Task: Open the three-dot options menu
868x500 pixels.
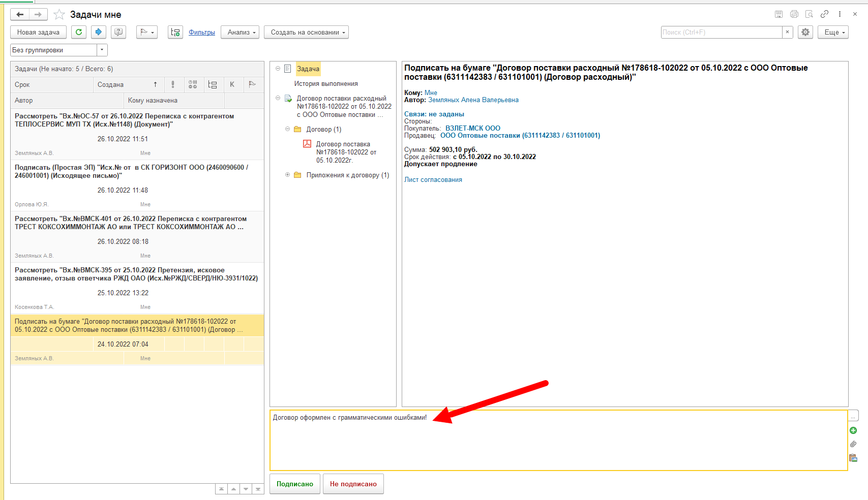Action: point(840,14)
